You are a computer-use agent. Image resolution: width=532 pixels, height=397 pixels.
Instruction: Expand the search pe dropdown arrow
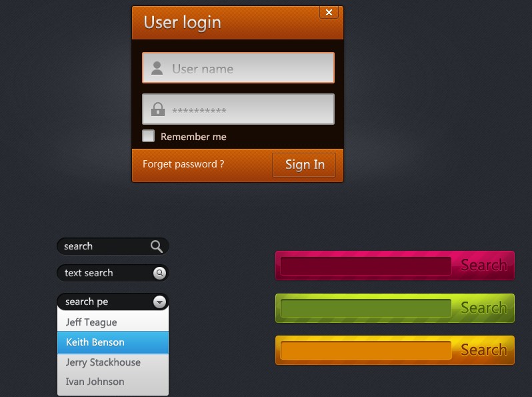[159, 302]
